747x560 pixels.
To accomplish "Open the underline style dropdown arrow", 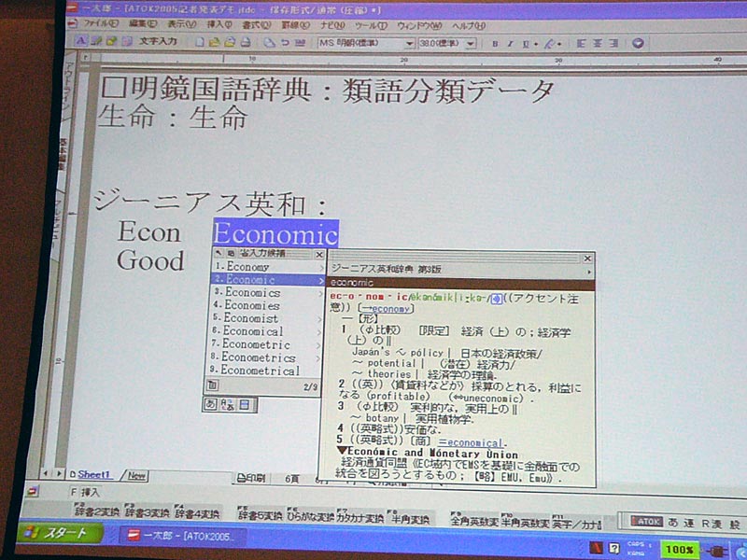I will coord(536,45).
